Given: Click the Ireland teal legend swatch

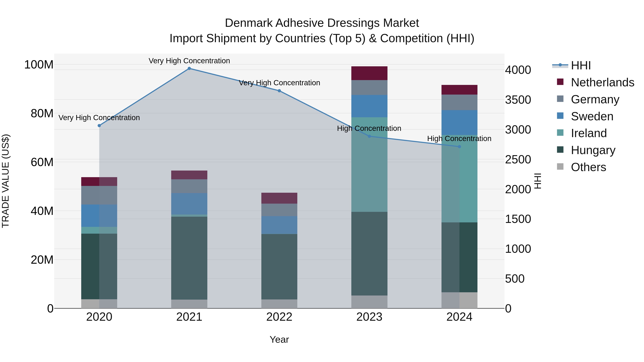Looking at the screenshot, I should (560, 133).
